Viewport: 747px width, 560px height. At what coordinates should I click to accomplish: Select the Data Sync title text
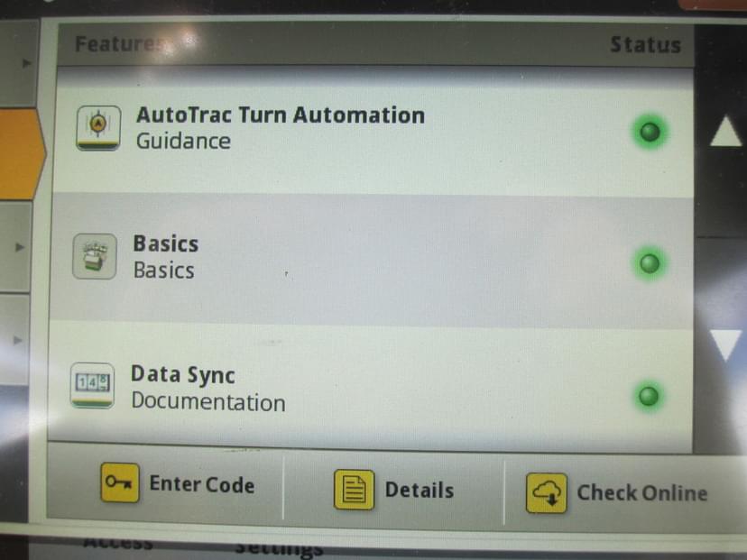pos(183,374)
